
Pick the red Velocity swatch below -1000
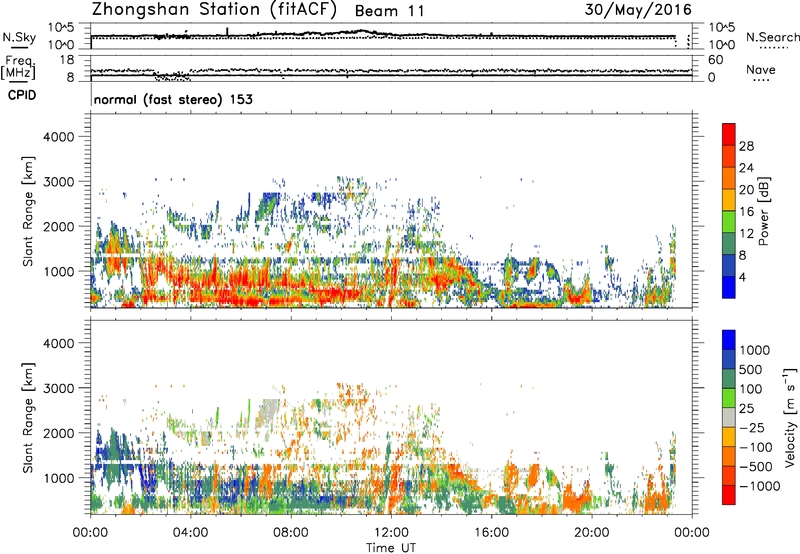point(729,495)
